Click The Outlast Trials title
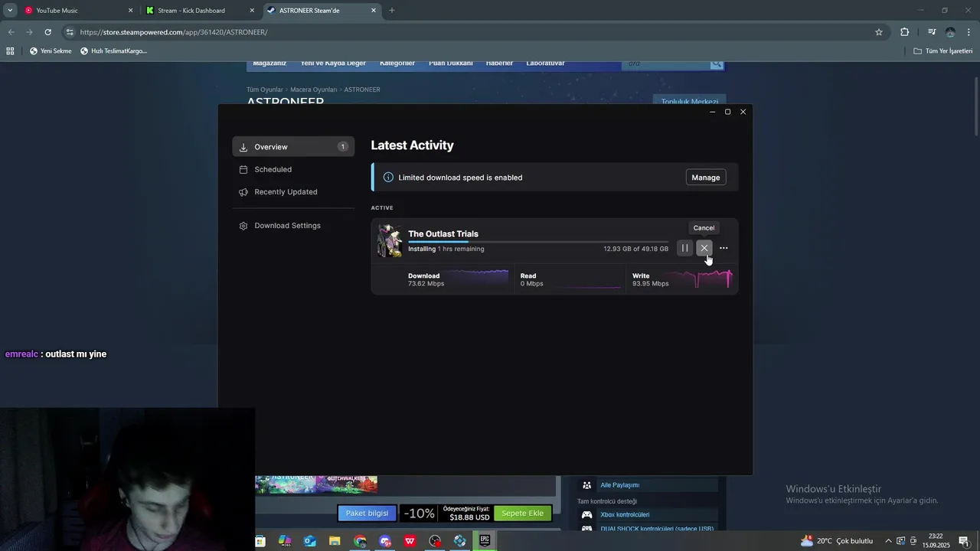The image size is (980, 551). click(x=443, y=234)
